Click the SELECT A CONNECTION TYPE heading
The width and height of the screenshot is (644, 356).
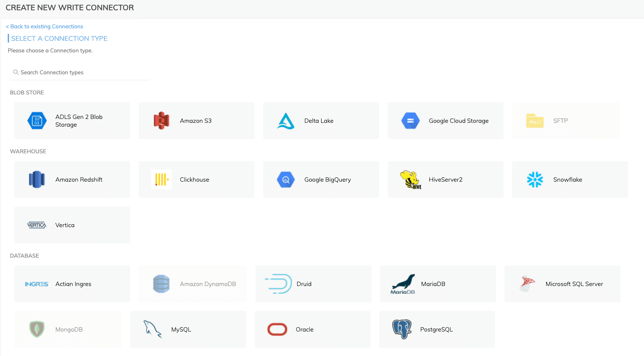[x=59, y=38]
